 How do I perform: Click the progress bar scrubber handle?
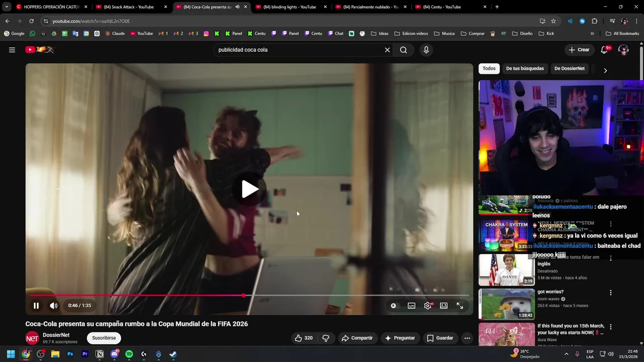tap(244, 295)
